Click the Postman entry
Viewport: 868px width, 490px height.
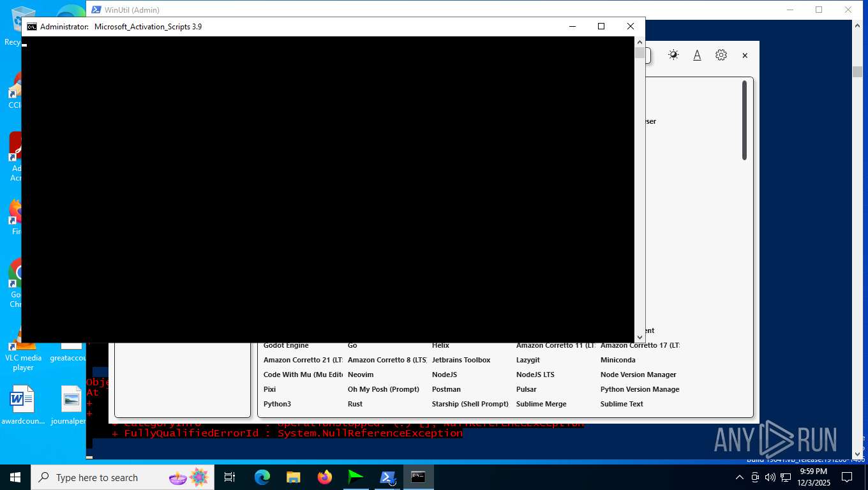pyautogui.click(x=446, y=389)
